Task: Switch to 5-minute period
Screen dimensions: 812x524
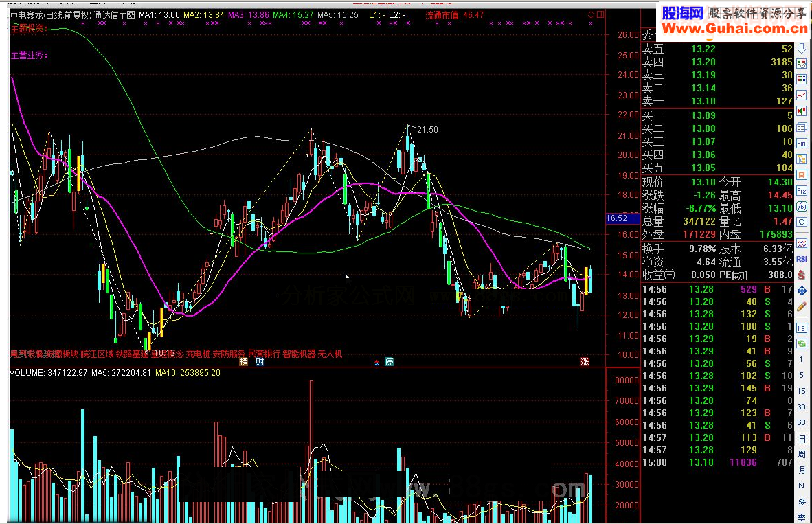Action: [x=802, y=375]
